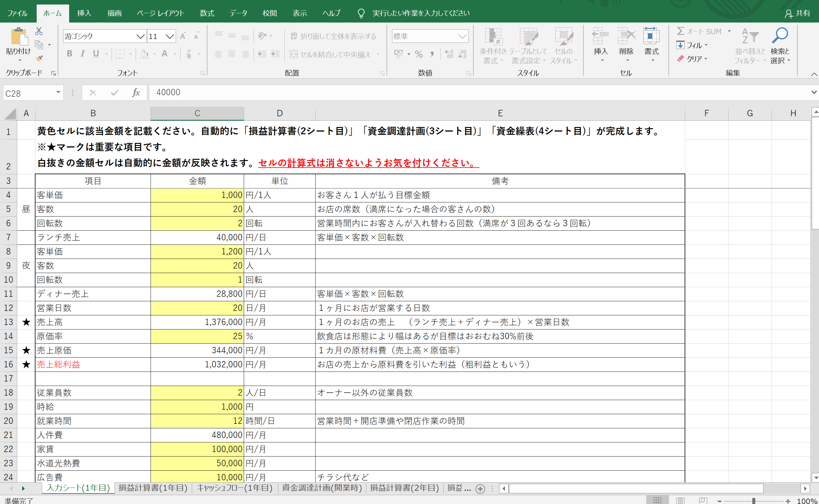
Task: Open the font size dropdown
Action: tap(170, 36)
